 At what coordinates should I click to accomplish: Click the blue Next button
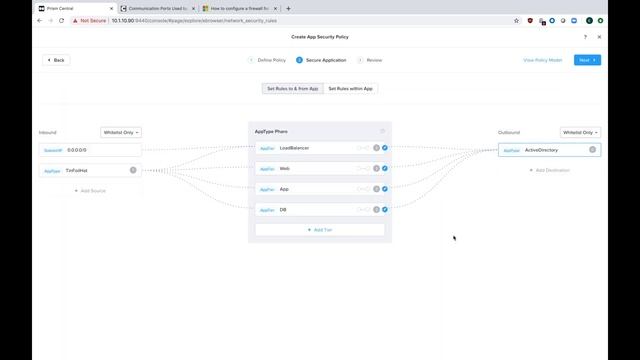[587, 60]
